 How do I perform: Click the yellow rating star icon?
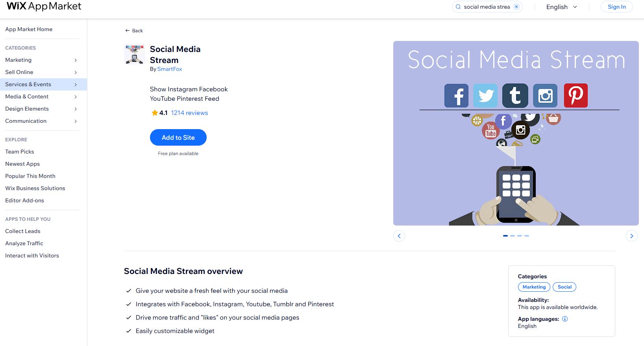[x=155, y=113]
